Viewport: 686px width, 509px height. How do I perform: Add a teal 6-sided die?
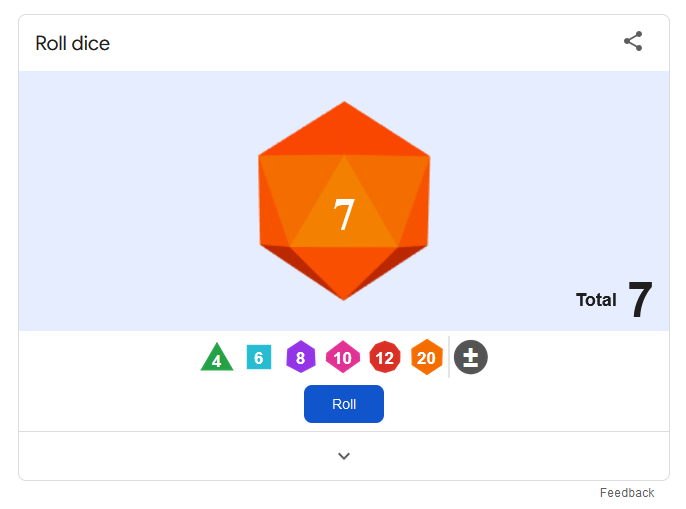pos(259,357)
